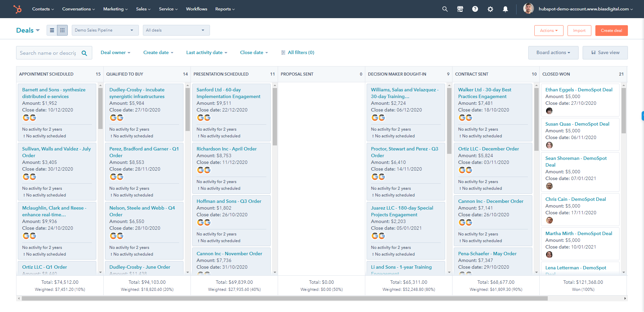This screenshot has width=644, height=312.
Task: Click the board horizontal scrollbar
Action: 284,298
